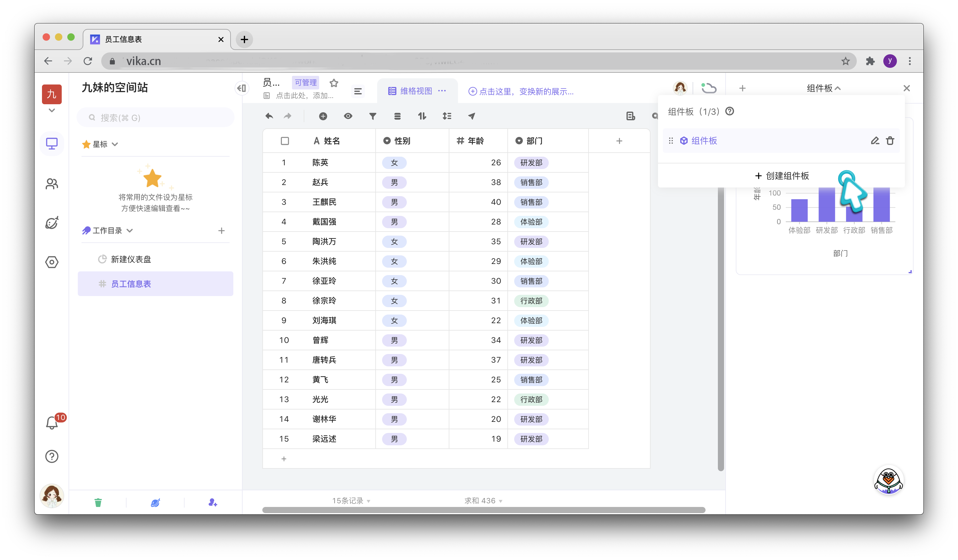The width and height of the screenshot is (958, 560).
Task: Click the share paper-plane icon
Action: (471, 116)
